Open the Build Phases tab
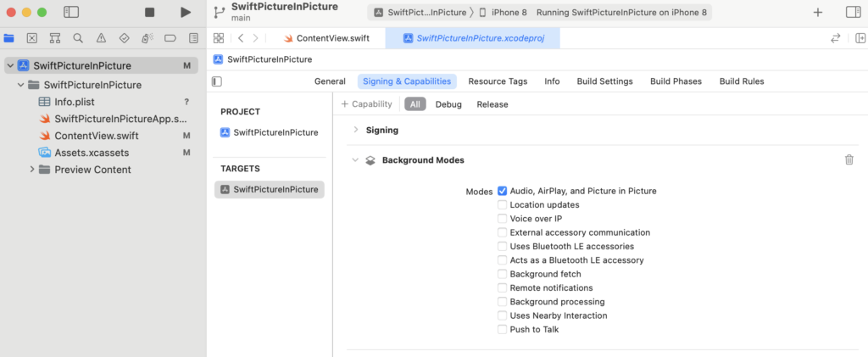Screen dimensions: 868x357 tap(676, 81)
